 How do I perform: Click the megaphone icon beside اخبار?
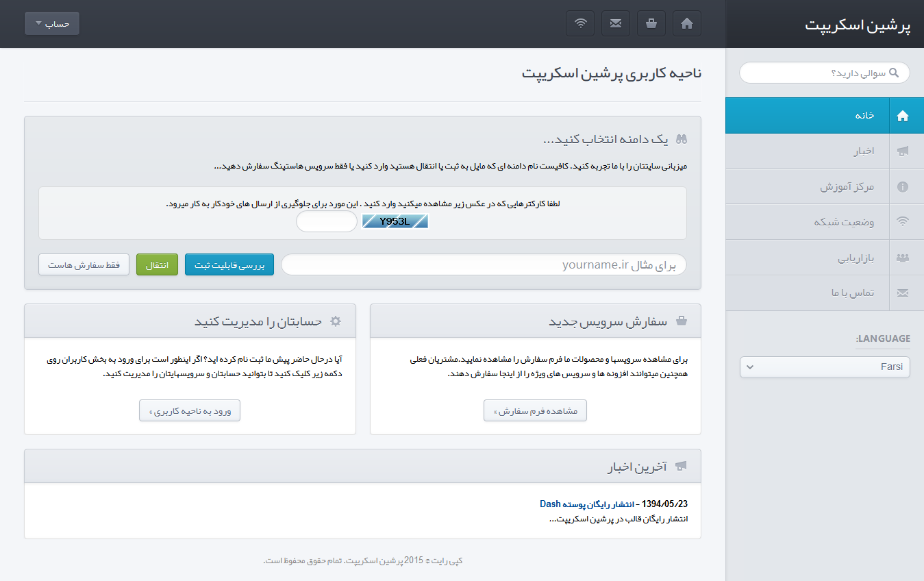(903, 151)
